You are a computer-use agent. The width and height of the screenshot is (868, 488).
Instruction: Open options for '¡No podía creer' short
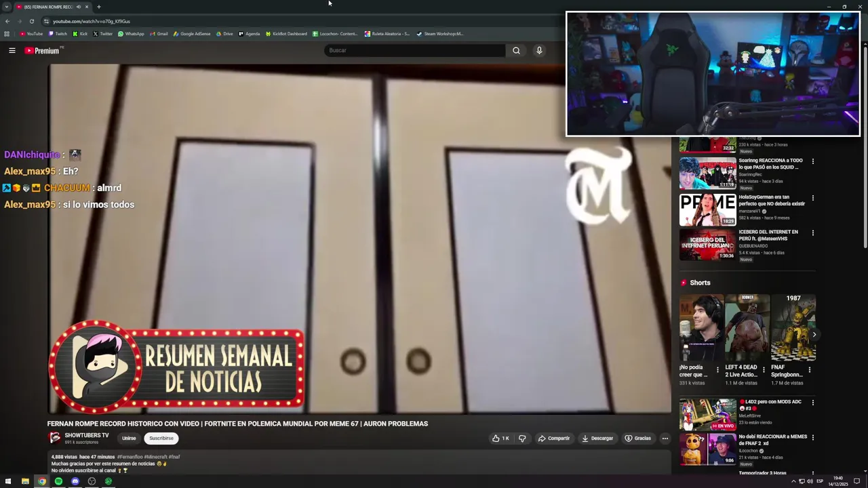(717, 370)
